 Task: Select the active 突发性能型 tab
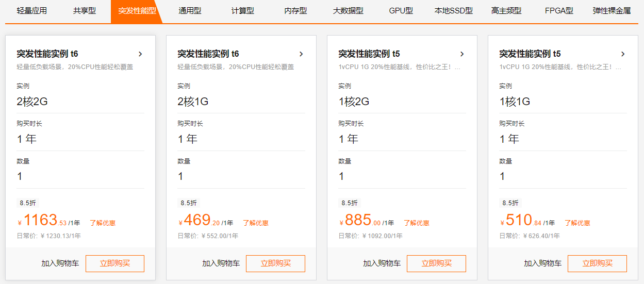pos(137,11)
